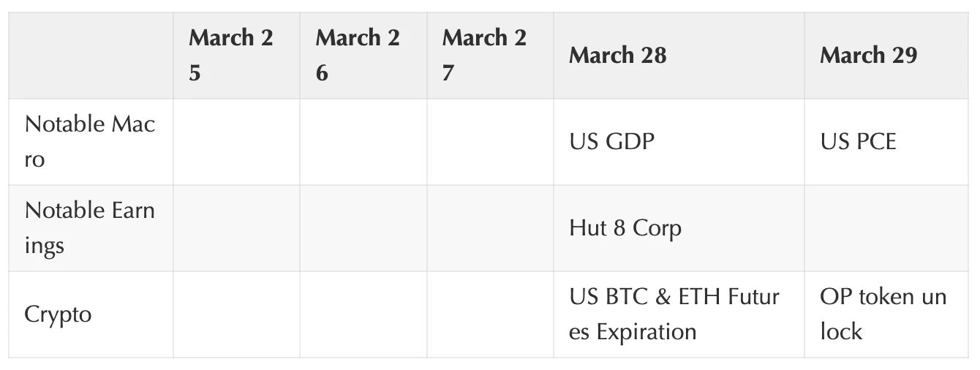Click the March 25 column header
This screenshot has width=980, height=370.
(x=231, y=56)
